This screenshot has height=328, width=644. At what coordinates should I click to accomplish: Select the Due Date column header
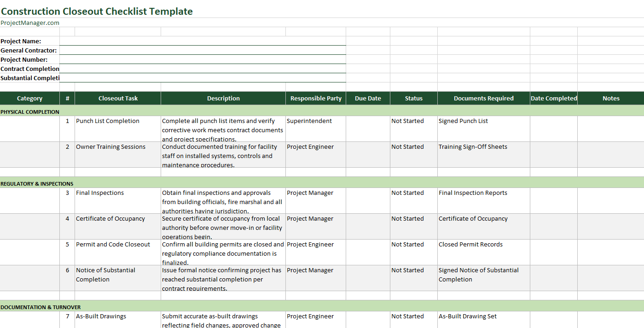pyautogui.click(x=368, y=98)
